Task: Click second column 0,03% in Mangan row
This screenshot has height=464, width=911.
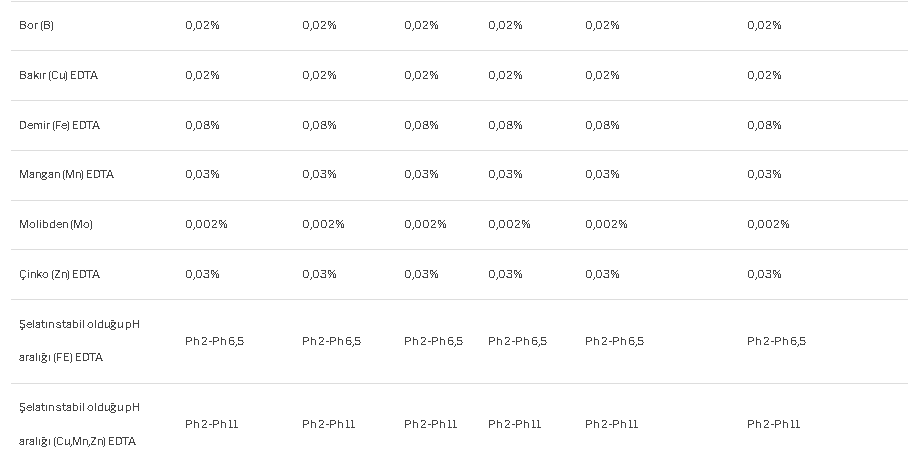Action: 319,174
